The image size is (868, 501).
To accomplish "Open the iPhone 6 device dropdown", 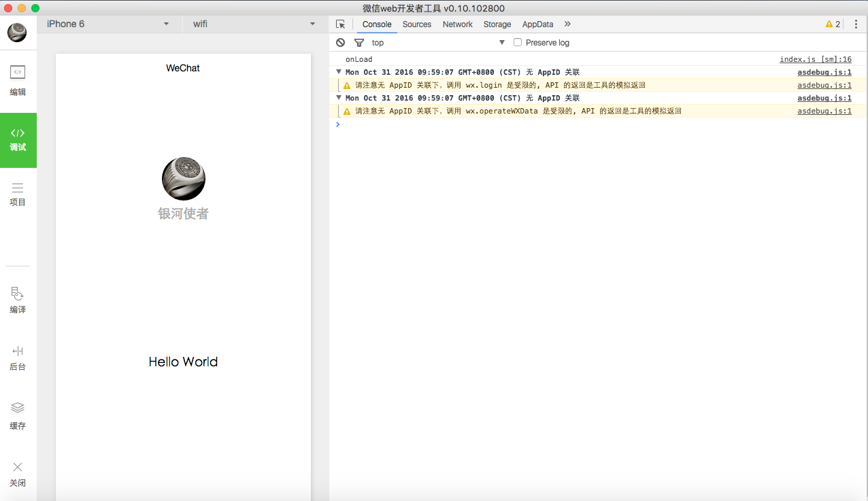I will tap(110, 24).
